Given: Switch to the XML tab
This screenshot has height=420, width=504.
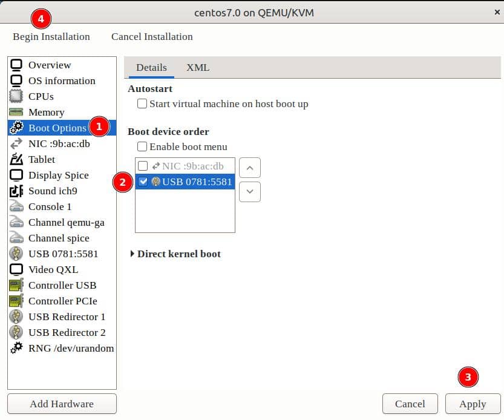Looking at the screenshot, I should pos(198,68).
